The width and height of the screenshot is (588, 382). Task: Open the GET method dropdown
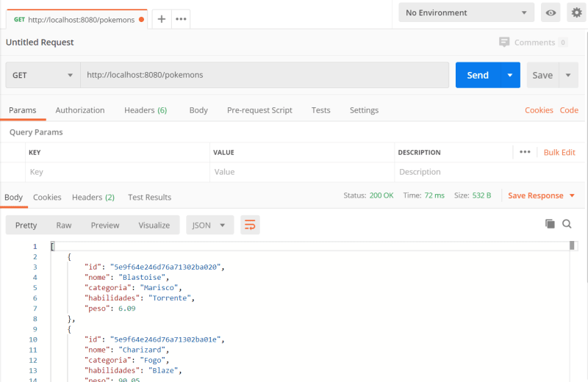43,75
